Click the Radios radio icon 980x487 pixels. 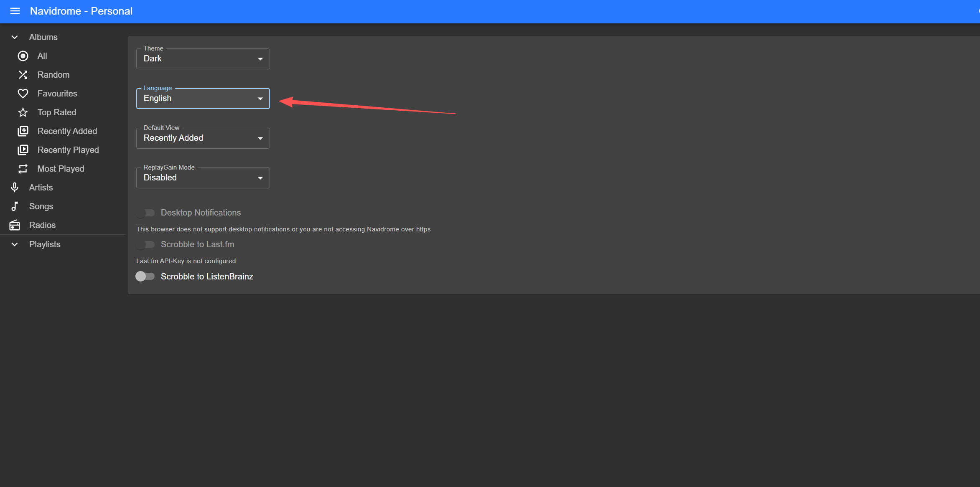tap(15, 225)
